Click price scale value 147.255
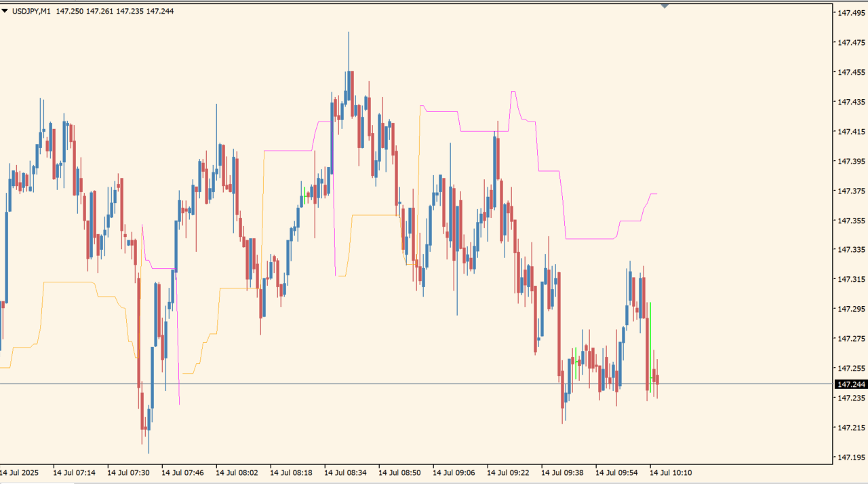 851,369
